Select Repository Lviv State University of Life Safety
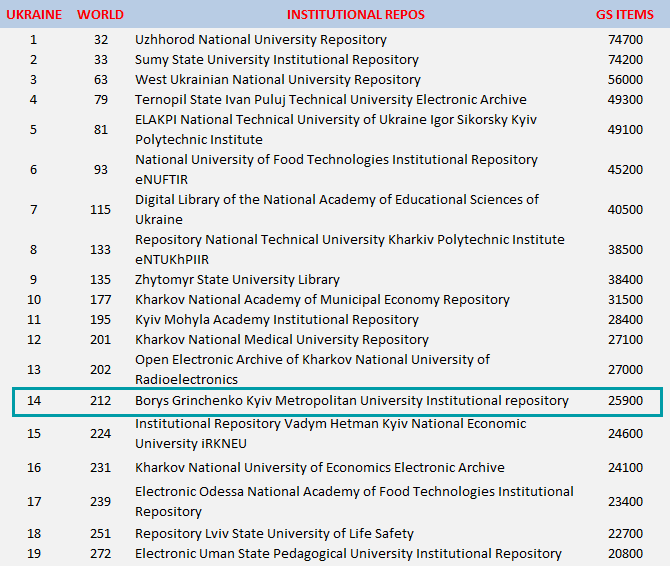 pyautogui.click(x=274, y=534)
